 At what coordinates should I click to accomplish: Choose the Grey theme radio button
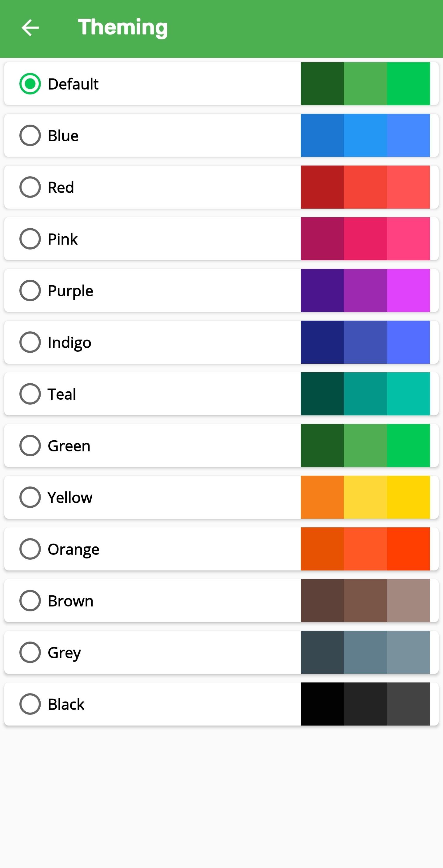tap(30, 653)
